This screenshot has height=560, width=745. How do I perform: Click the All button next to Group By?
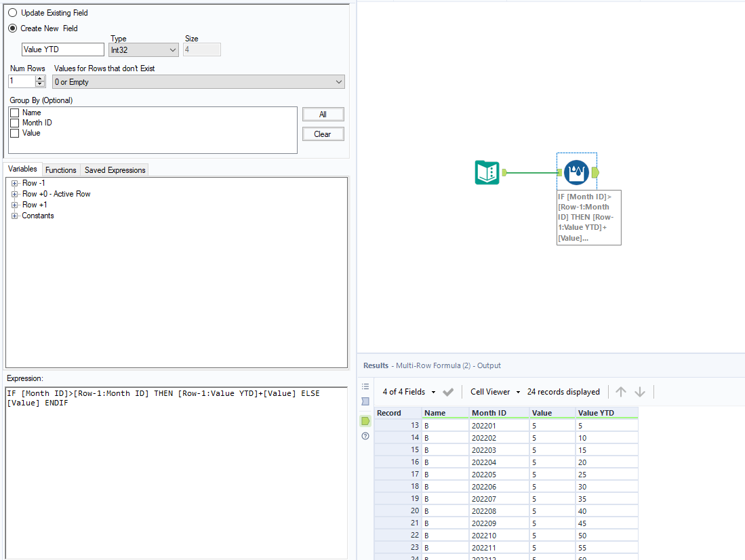pyautogui.click(x=323, y=114)
